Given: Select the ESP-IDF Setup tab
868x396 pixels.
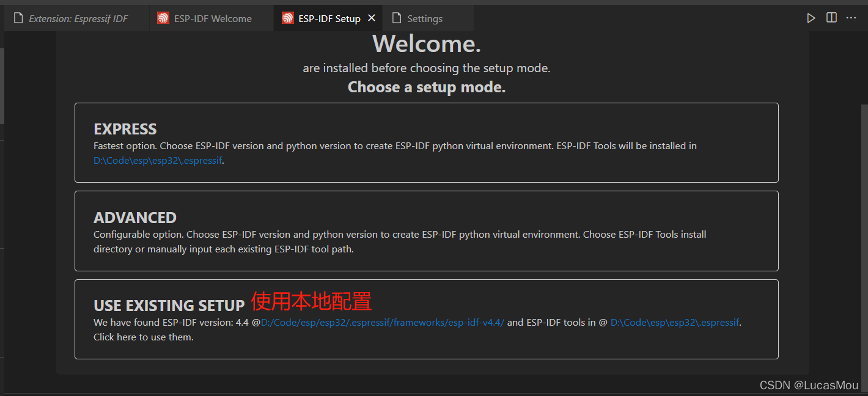Looking at the screenshot, I should tap(328, 18).
